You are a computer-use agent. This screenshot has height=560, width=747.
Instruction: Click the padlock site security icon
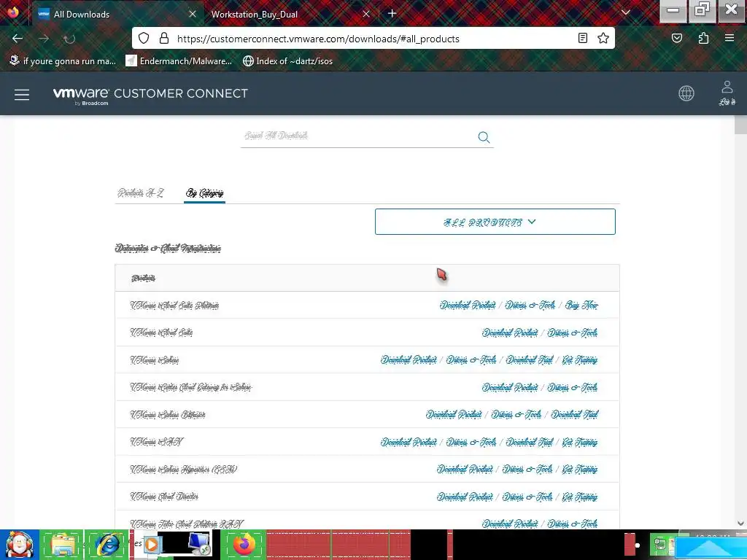pos(164,38)
